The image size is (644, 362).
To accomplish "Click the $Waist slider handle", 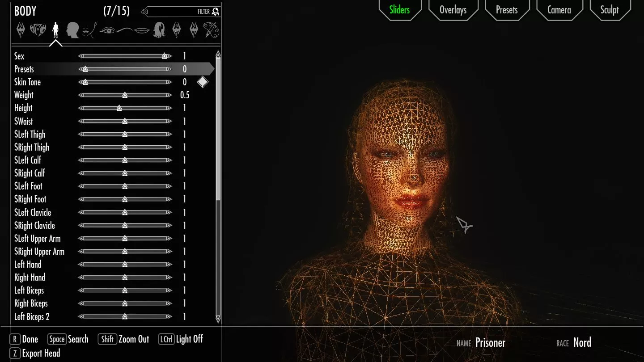I will (125, 121).
